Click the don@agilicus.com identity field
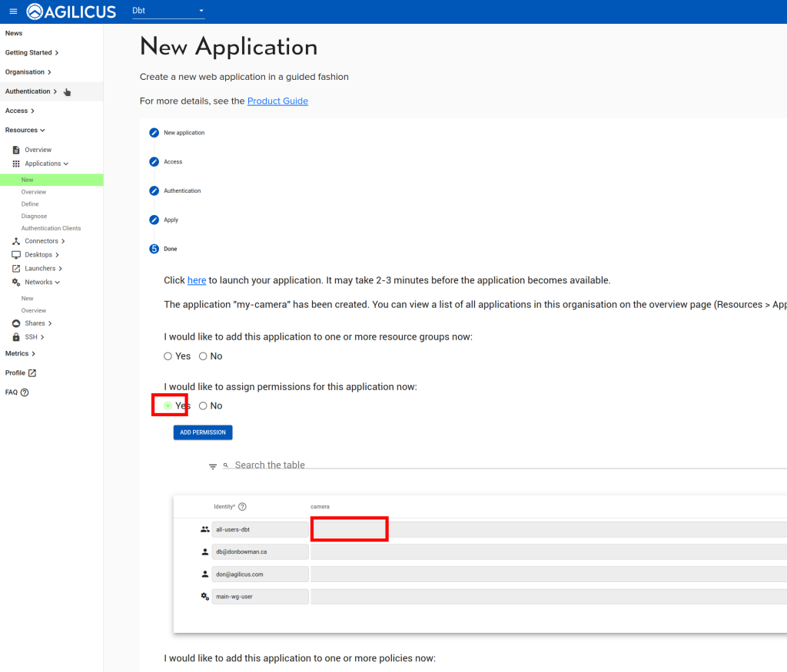This screenshot has width=787, height=672. (260, 574)
